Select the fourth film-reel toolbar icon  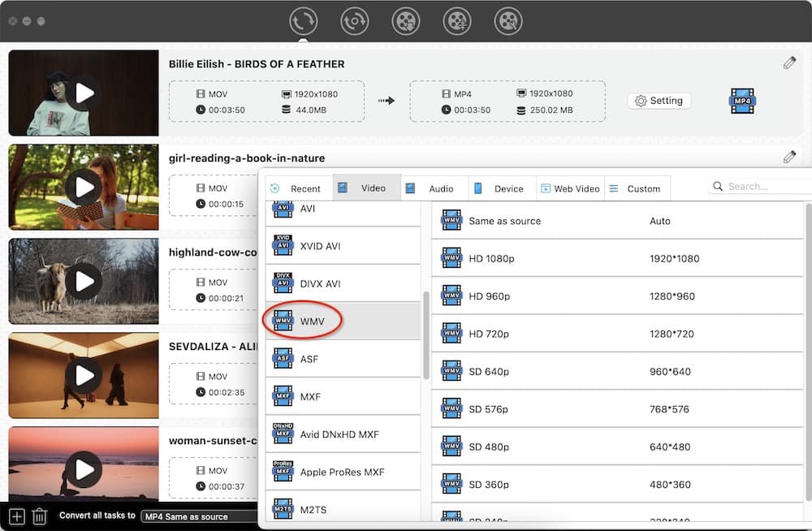click(x=456, y=21)
